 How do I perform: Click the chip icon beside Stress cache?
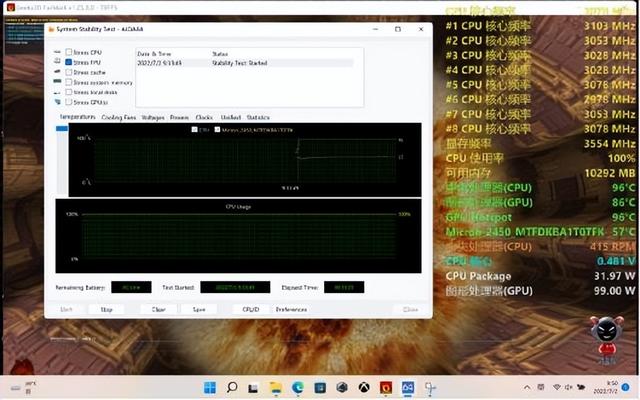(x=58, y=71)
